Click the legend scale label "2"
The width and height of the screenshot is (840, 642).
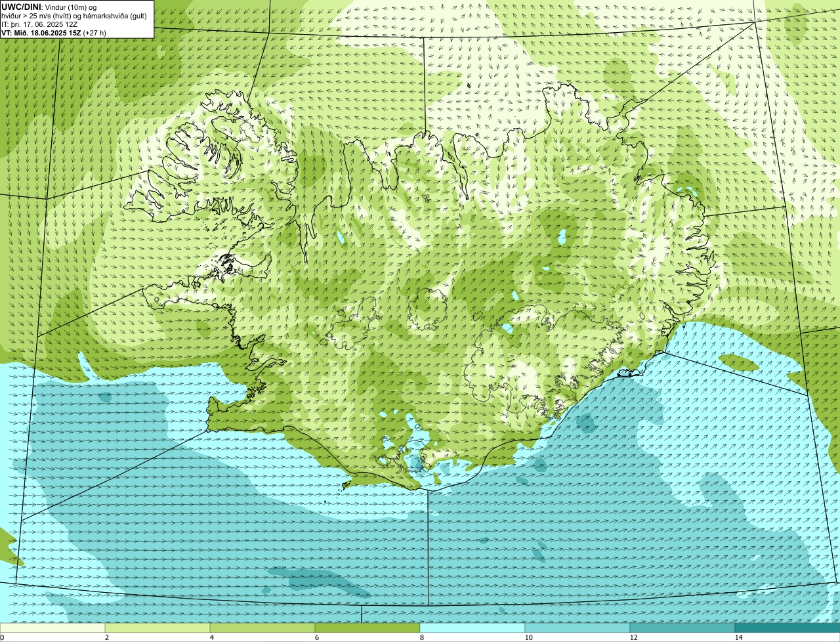point(107,637)
